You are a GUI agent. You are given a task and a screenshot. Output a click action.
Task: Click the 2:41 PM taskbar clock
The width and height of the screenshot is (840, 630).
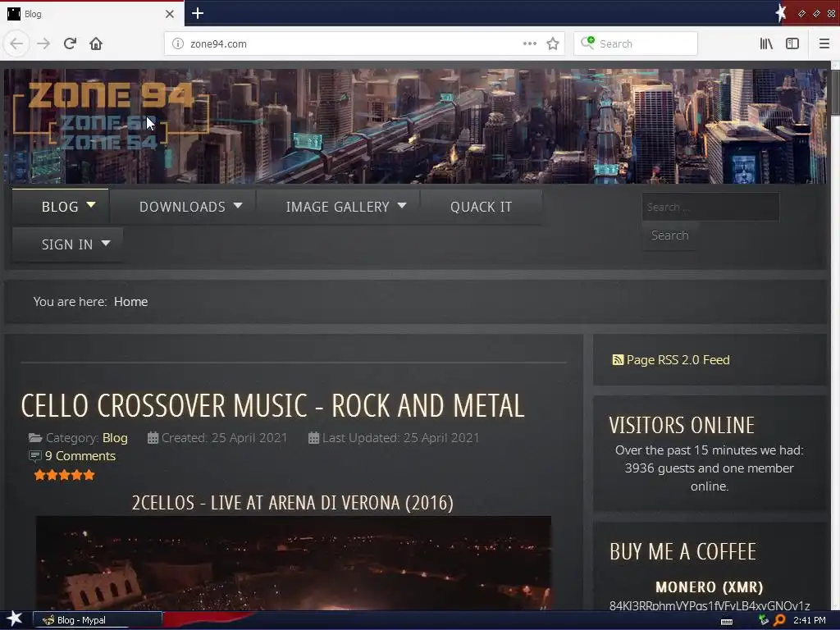click(809, 620)
